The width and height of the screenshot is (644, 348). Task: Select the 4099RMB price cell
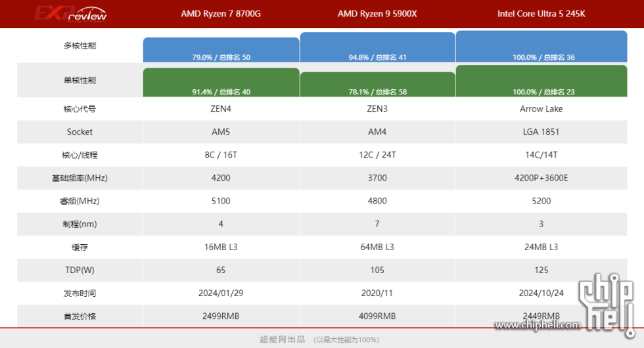point(377,316)
